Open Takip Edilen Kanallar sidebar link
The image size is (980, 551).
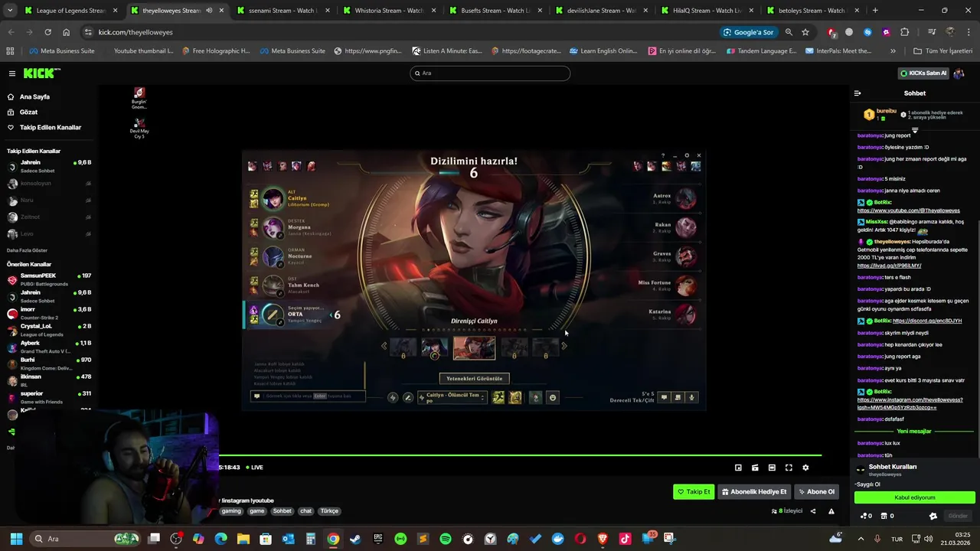coord(50,128)
